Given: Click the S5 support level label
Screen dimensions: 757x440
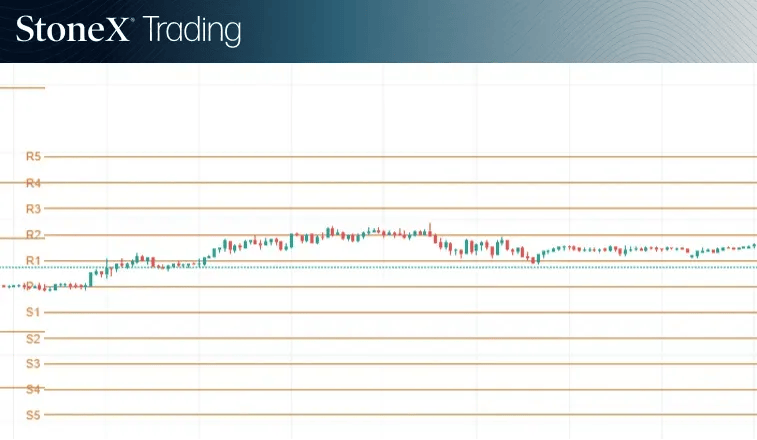Looking at the screenshot, I should (x=33, y=415).
